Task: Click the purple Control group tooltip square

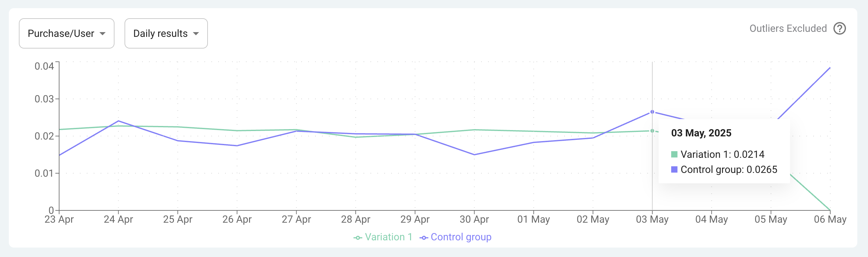Action: tap(674, 169)
